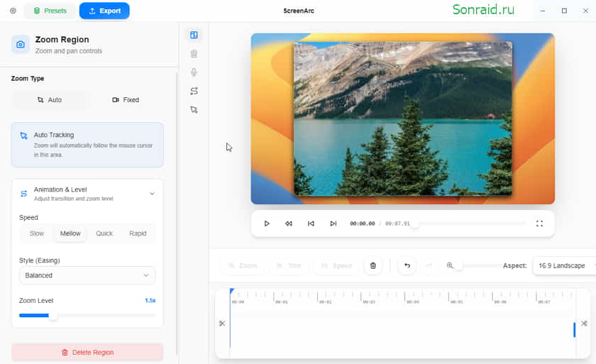Click the 00:03 mark on timeline ruler
Screen dimensions: 596x364
(369, 302)
